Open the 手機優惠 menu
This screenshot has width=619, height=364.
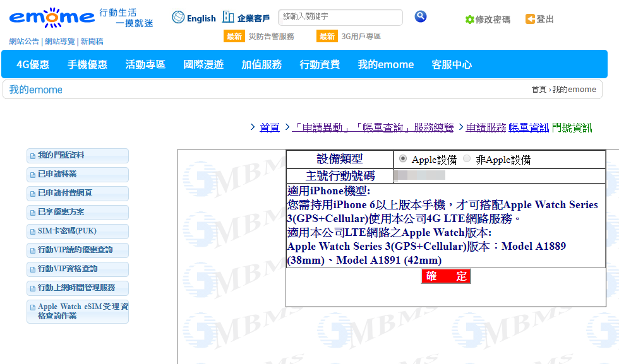tap(87, 64)
